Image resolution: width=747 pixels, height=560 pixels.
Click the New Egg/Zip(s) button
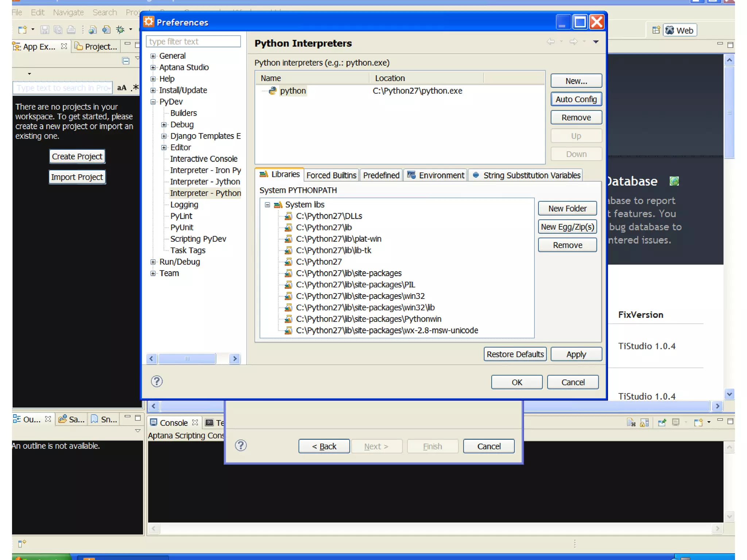click(567, 227)
